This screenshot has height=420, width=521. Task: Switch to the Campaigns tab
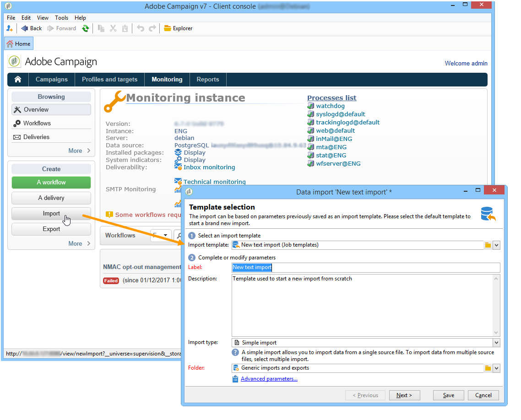(x=51, y=79)
